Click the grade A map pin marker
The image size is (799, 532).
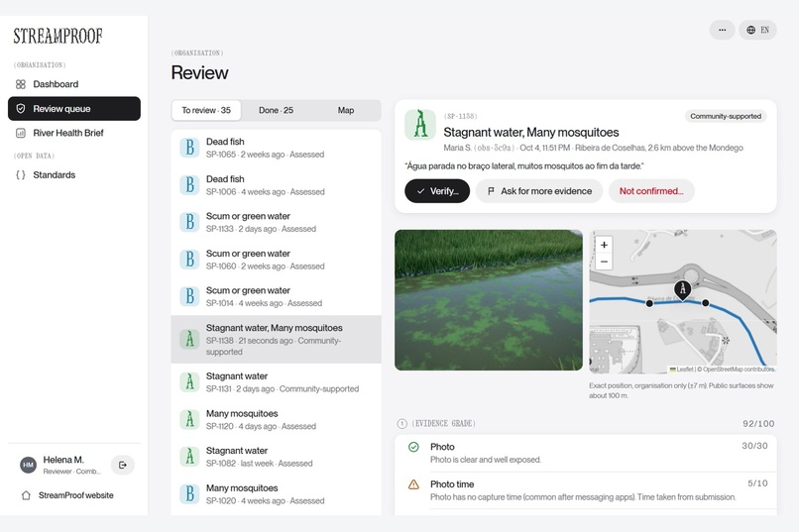[x=683, y=290]
